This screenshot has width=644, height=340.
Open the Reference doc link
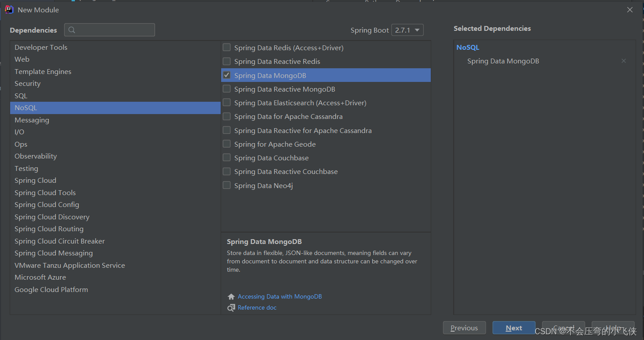tap(257, 308)
